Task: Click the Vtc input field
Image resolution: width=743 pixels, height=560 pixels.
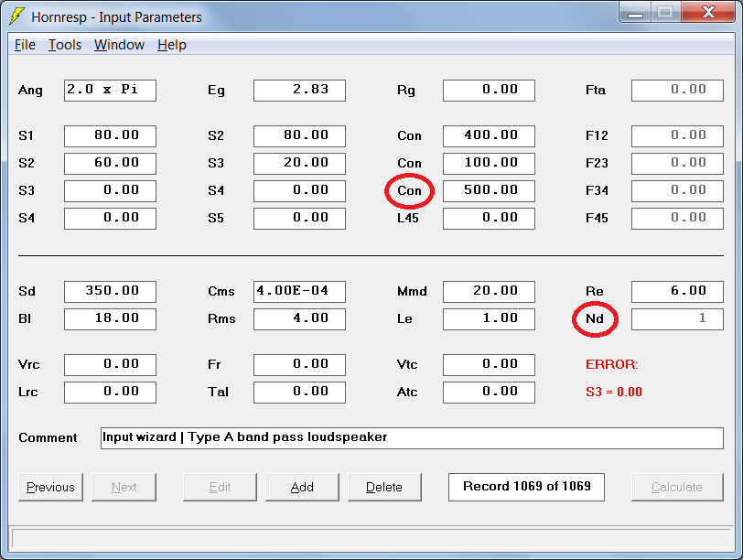Action: point(489,365)
